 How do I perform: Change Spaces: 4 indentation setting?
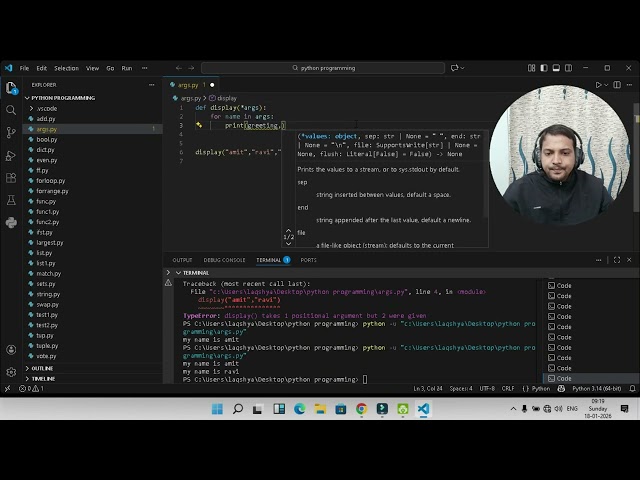point(461,389)
